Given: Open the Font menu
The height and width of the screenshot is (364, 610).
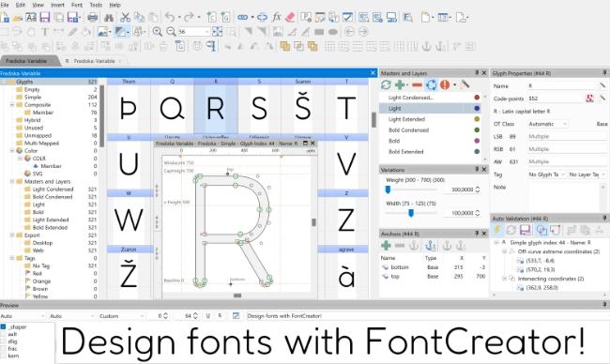Looking at the screenshot, I should pyautogui.click(x=77, y=5).
